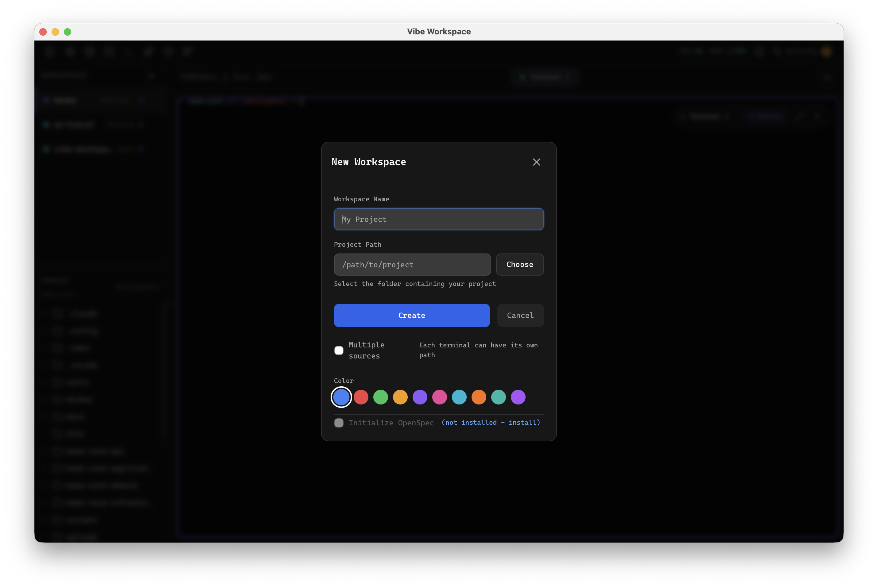The width and height of the screenshot is (878, 588).
Task: Maximize the window with the green button
Action: click(68, 32)
